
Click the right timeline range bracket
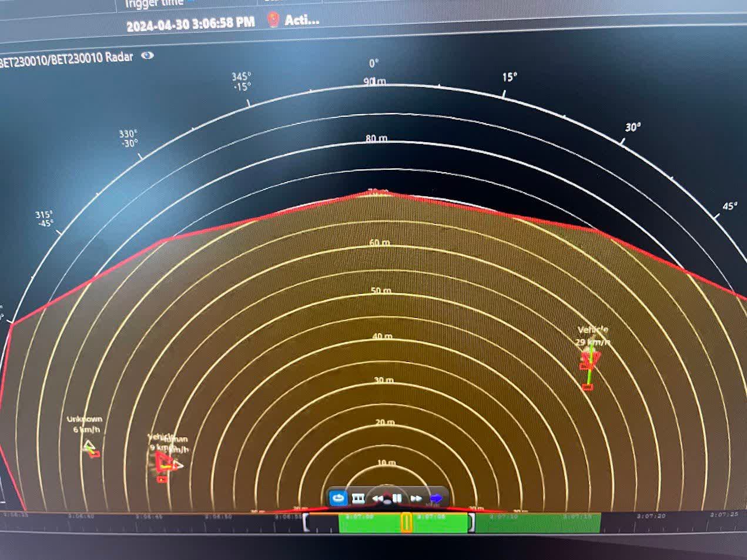471,522
